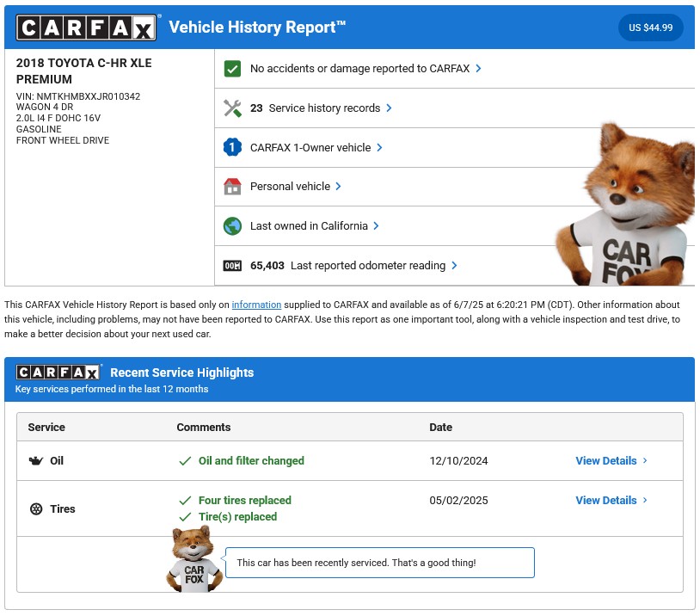Click the '2.0L I4 F DOHC 16V' engine text

[x=58, y=118]
